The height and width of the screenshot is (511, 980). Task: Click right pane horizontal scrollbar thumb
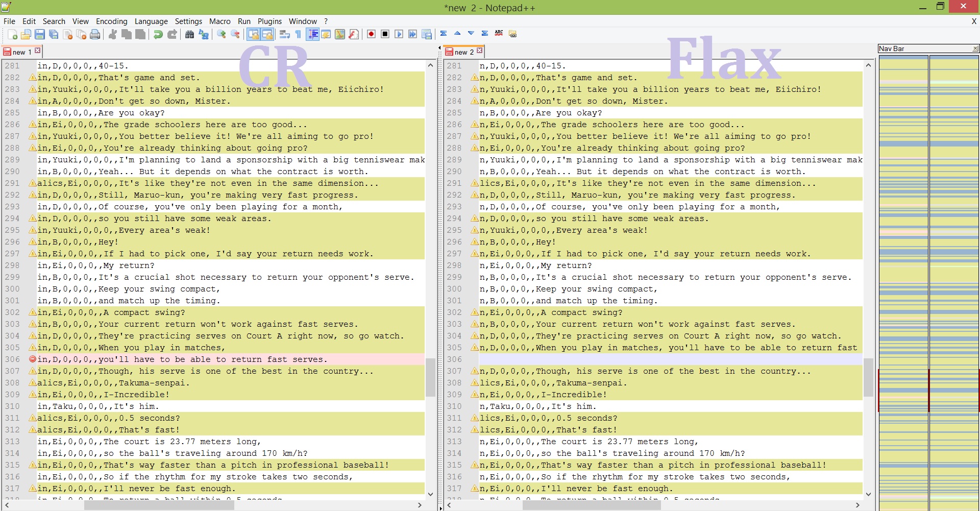tap(592, 505)
